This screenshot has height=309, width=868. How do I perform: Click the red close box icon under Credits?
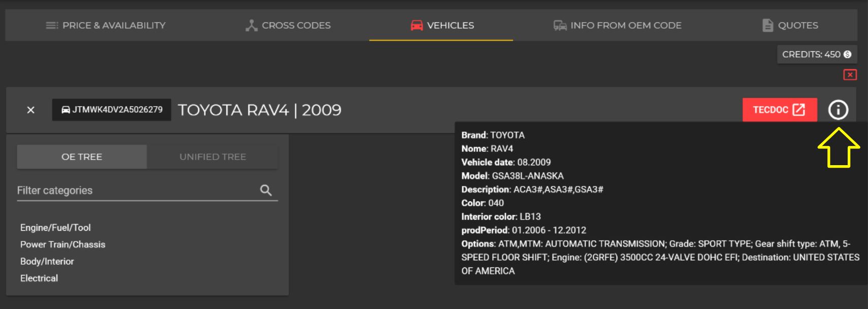pyautogui.click(x=850, y=75)
